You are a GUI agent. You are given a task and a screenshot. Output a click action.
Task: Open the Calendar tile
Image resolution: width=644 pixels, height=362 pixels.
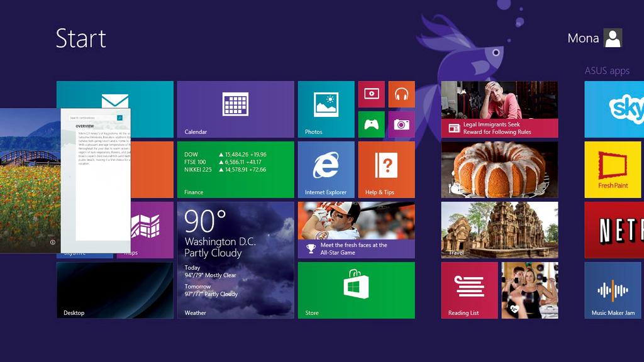236,109
